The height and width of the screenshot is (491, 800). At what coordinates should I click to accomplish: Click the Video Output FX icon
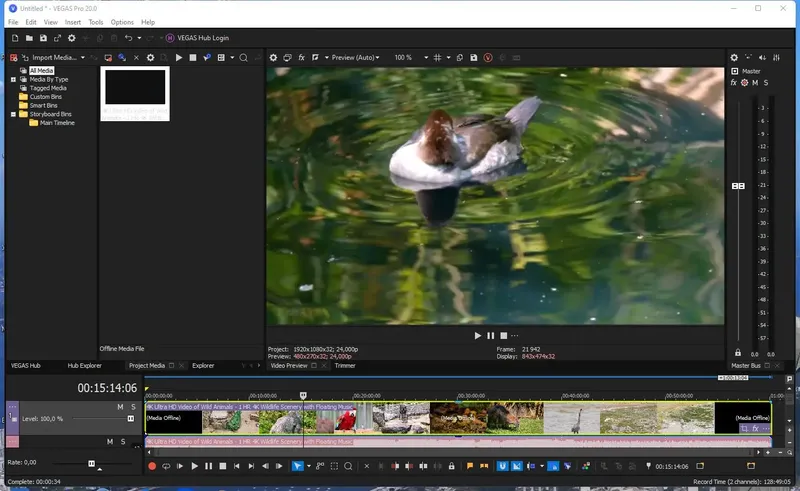pos(300,58)
